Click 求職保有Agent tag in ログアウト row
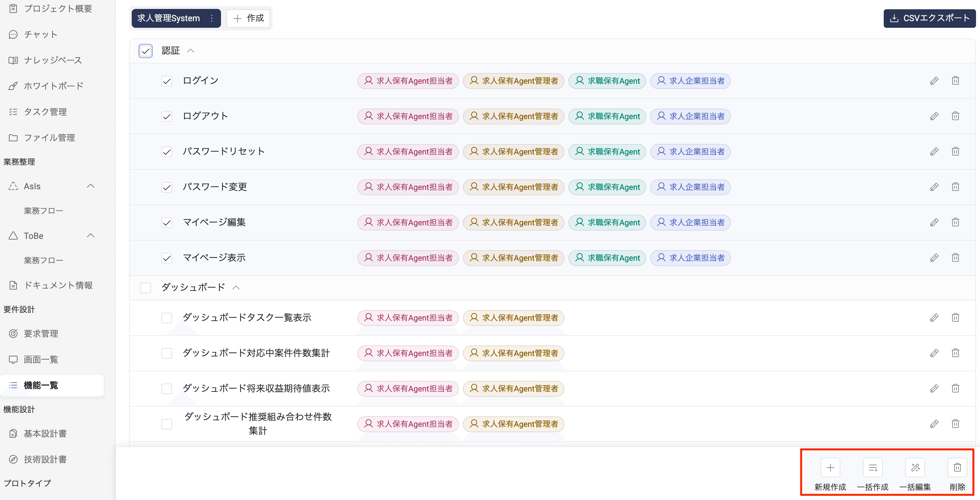 point(607,116)
